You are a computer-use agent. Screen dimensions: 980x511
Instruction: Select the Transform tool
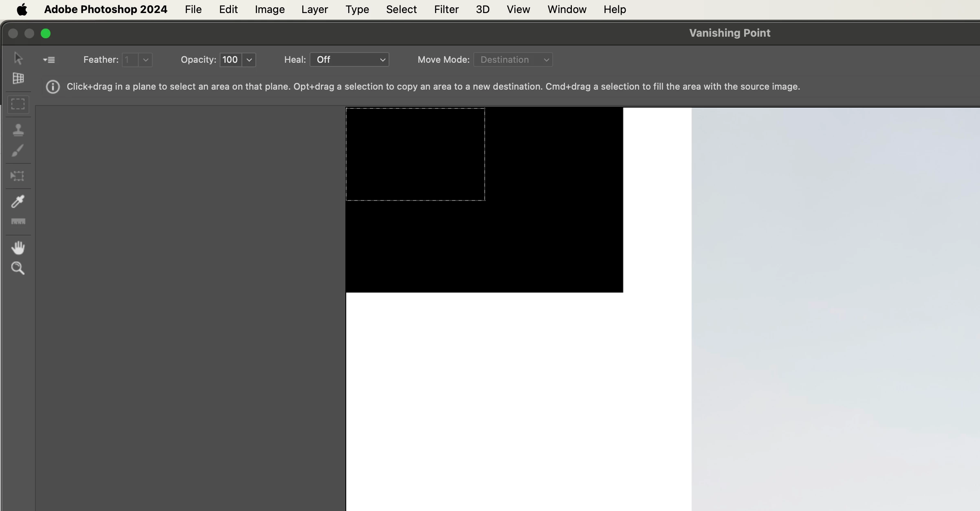click(x=18, y=176)
